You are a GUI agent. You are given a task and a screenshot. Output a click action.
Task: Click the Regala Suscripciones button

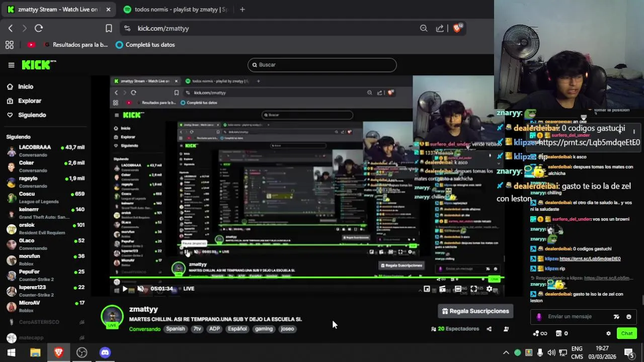point(475,311)
